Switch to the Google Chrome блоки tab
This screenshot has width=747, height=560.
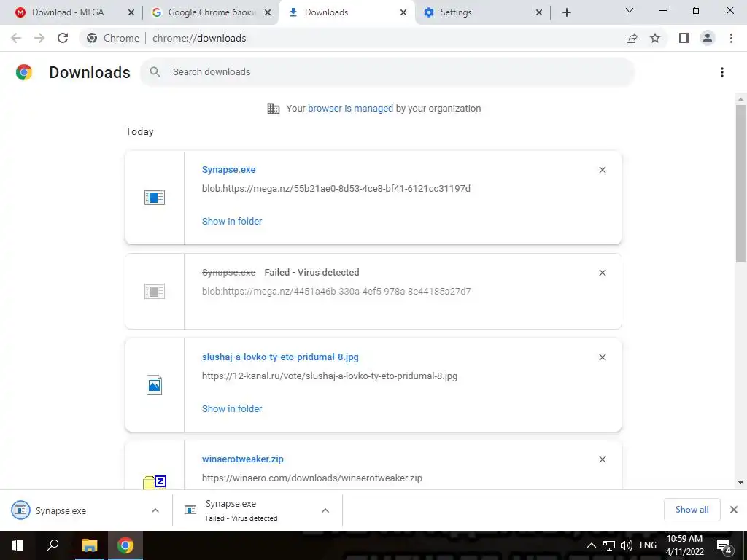tap(212, 12)
